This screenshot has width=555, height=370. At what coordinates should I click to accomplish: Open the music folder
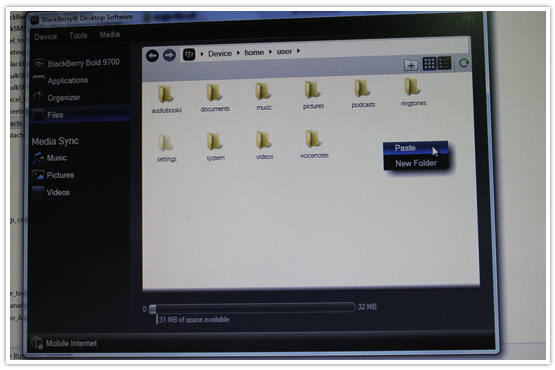(264, 97)
